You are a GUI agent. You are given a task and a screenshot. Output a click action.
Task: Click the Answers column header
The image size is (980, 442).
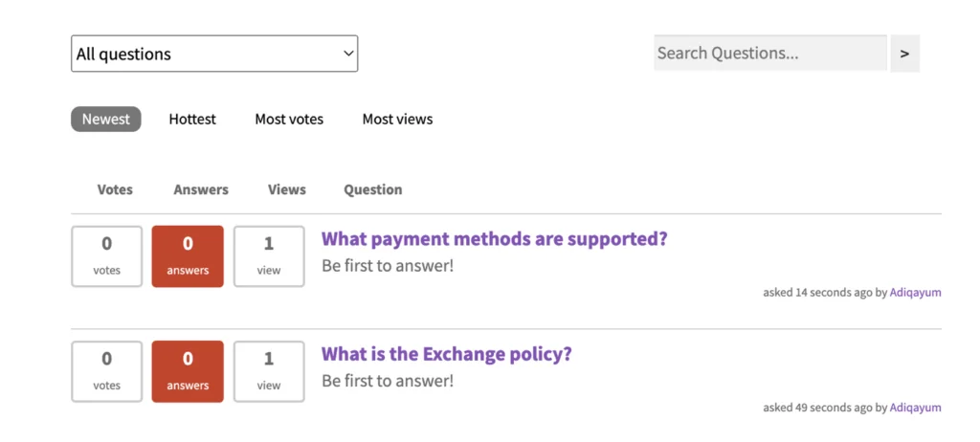coord(201,189)
